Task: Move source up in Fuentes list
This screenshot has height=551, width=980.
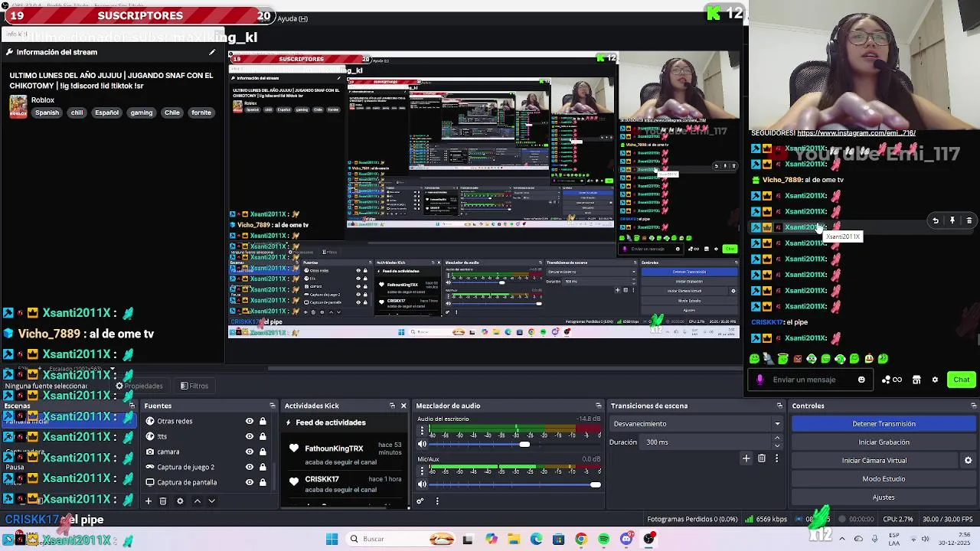Action: (x=197, y=501)
